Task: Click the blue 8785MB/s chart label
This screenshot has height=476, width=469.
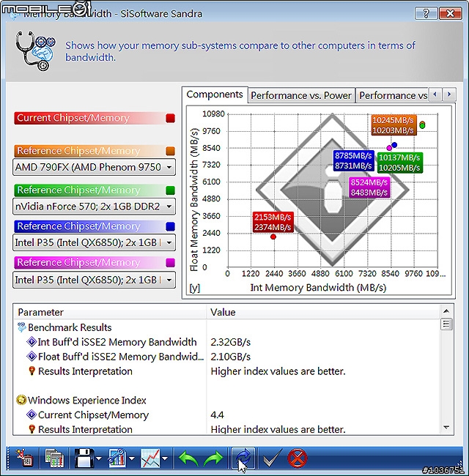Action: 353,160
